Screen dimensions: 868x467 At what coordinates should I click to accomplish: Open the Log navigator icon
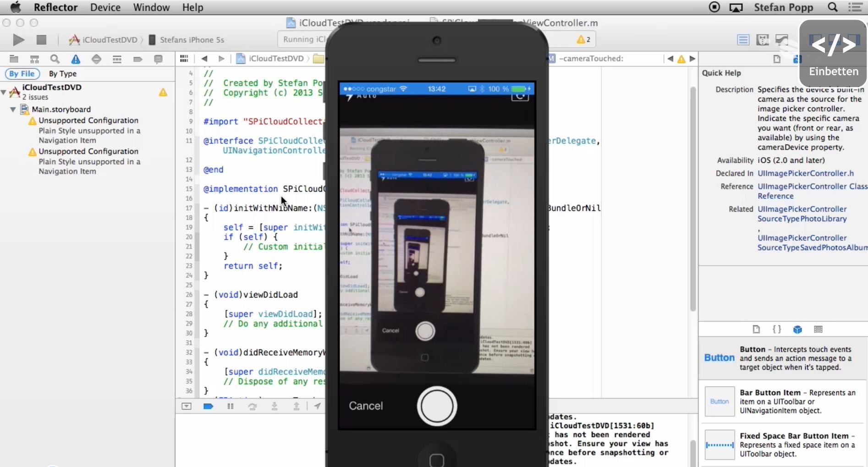pyautogui.click(x=158, y=59)
